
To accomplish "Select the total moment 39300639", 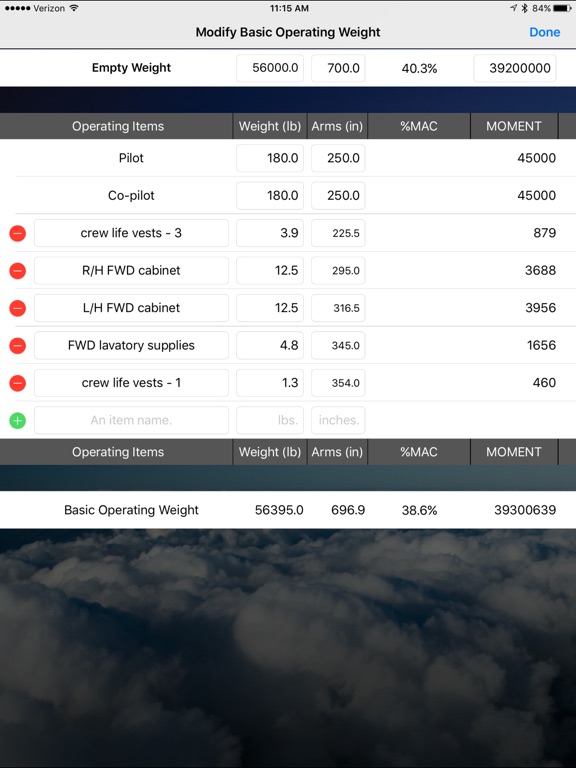I will (x=525, y=510).
